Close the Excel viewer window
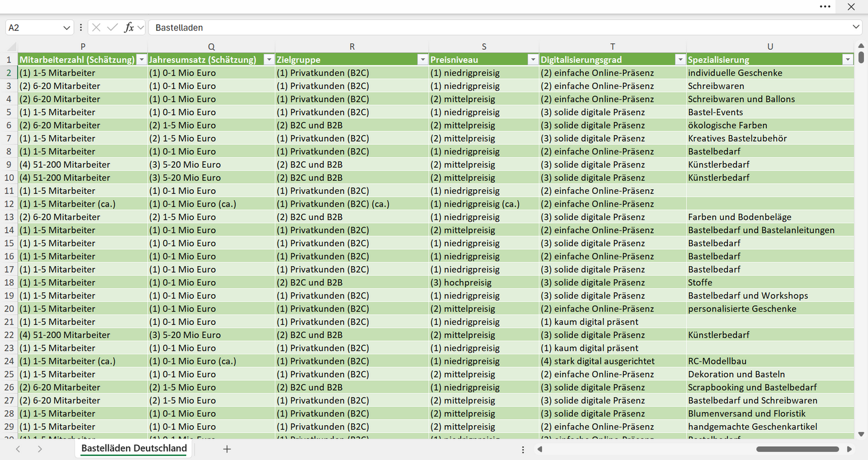The height and width of the screenshot is (460, 868). [x=851, y=7]
